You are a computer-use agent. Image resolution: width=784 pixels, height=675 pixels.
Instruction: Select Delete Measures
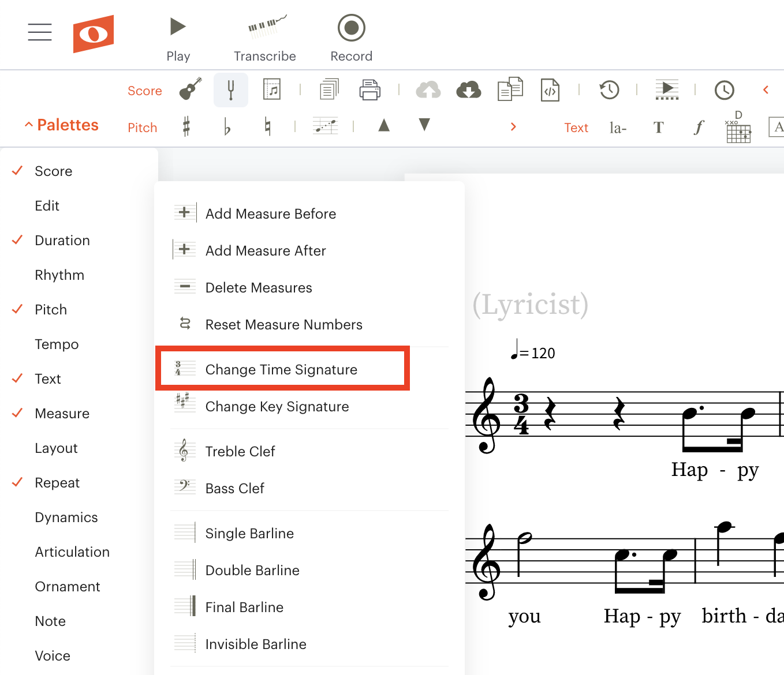309,287
